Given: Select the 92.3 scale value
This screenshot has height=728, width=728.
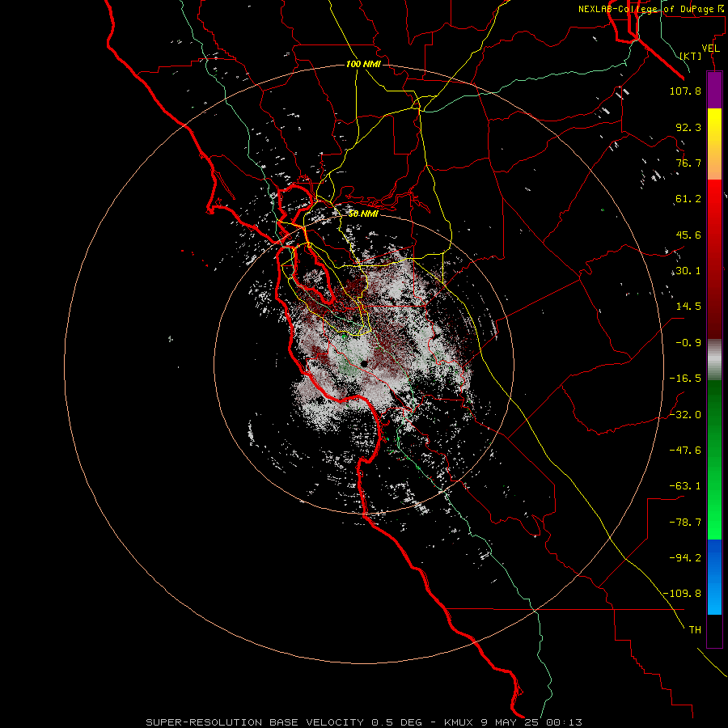Looking at the screenshot, I should (688, 127).
